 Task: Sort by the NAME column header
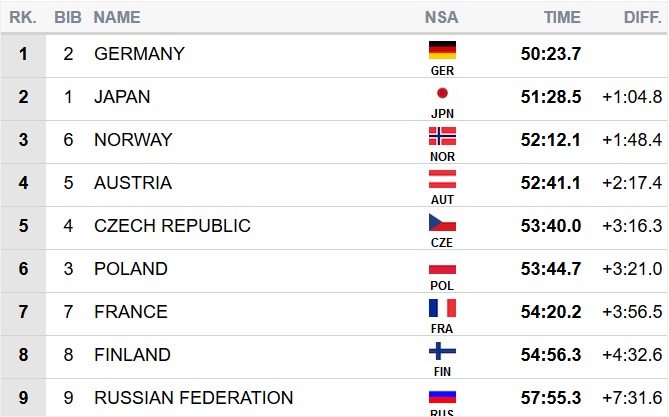(x=117, y=17)
